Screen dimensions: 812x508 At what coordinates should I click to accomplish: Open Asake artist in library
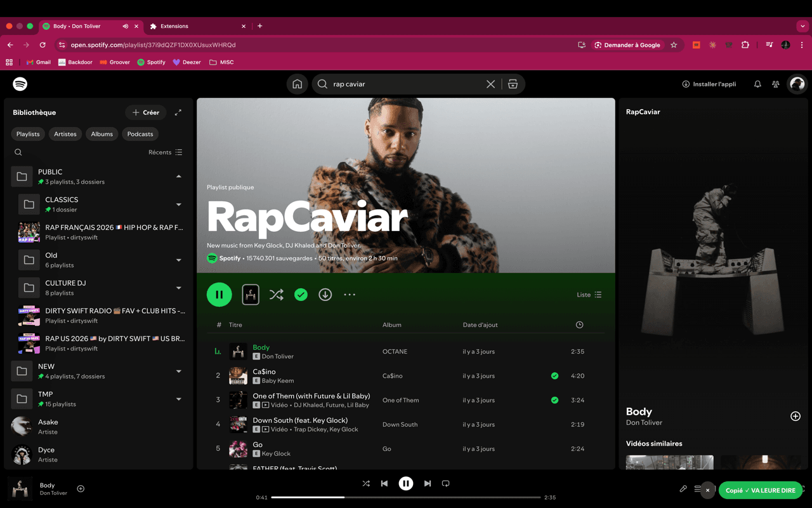point(98,427)
